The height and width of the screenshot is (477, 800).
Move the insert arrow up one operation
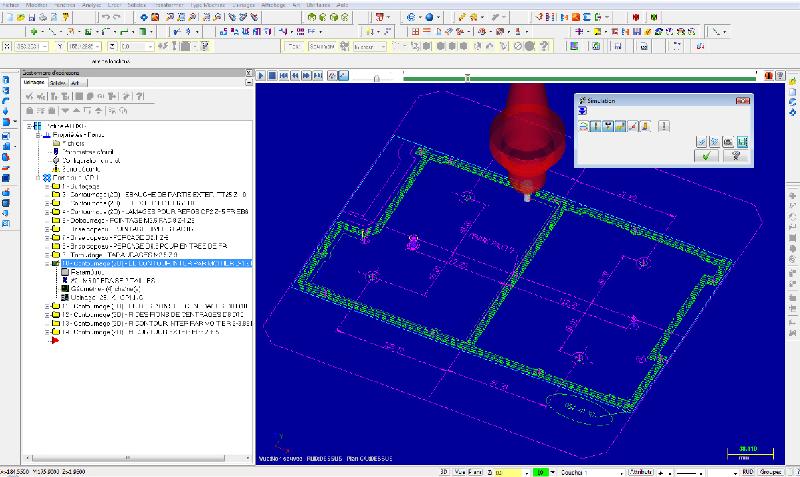(x=76, y=111)
